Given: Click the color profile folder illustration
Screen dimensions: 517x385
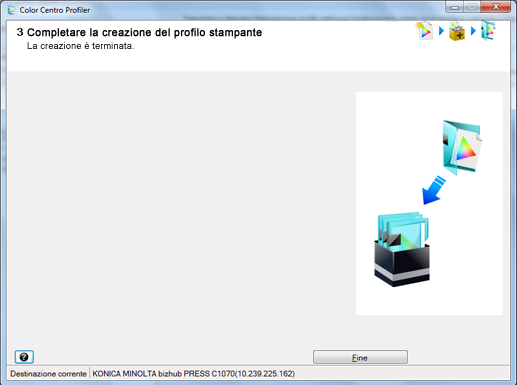Looking at the screenshot, I should coord(462,147).
